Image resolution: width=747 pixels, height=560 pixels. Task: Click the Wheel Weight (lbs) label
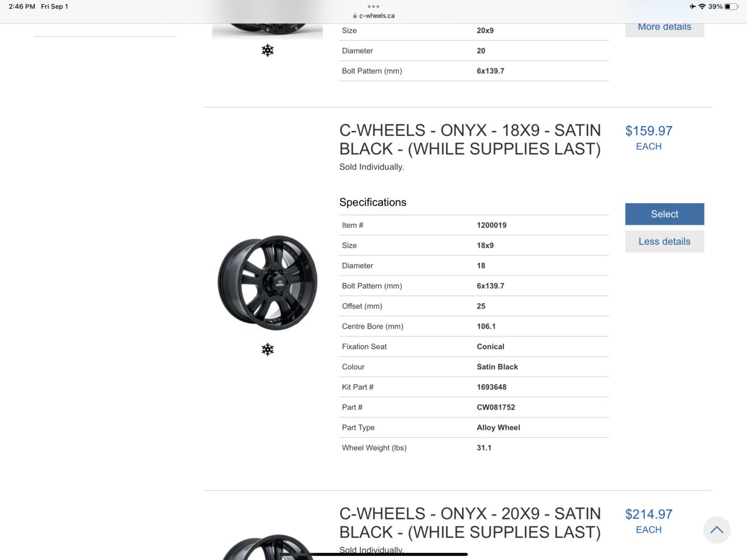[374, 448]
